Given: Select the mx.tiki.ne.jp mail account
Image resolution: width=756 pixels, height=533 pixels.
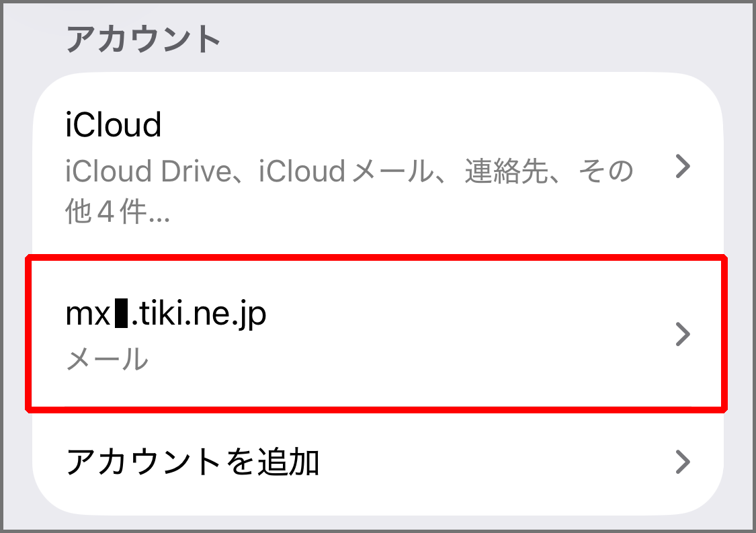Looking at the screenshot, I should click(x=166, y=315).
